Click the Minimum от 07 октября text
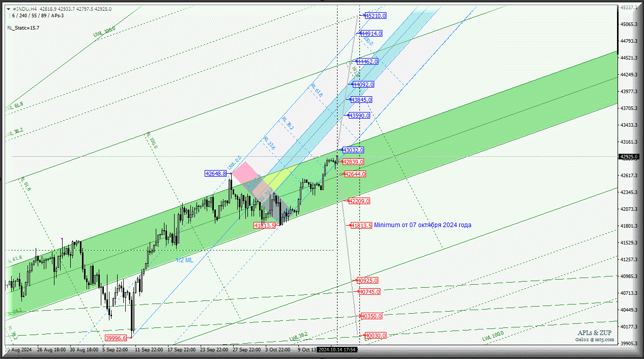 click(x=423, y=225)
